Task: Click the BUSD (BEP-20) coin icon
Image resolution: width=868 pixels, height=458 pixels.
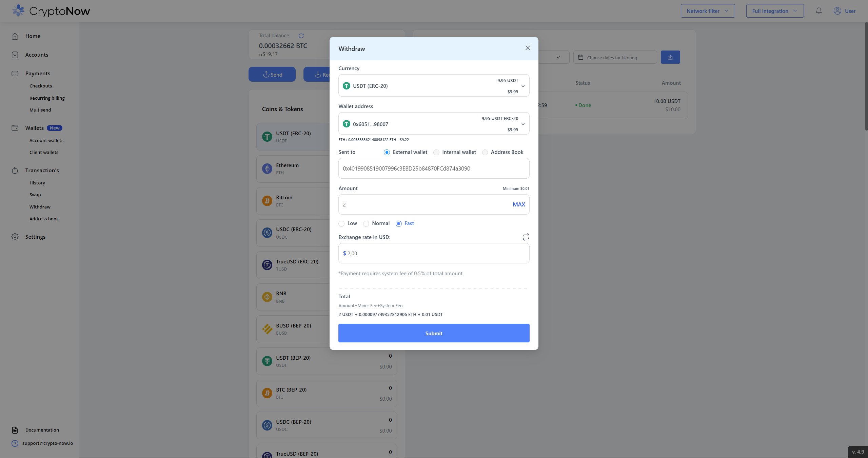Action: click(x=267, y=329)
